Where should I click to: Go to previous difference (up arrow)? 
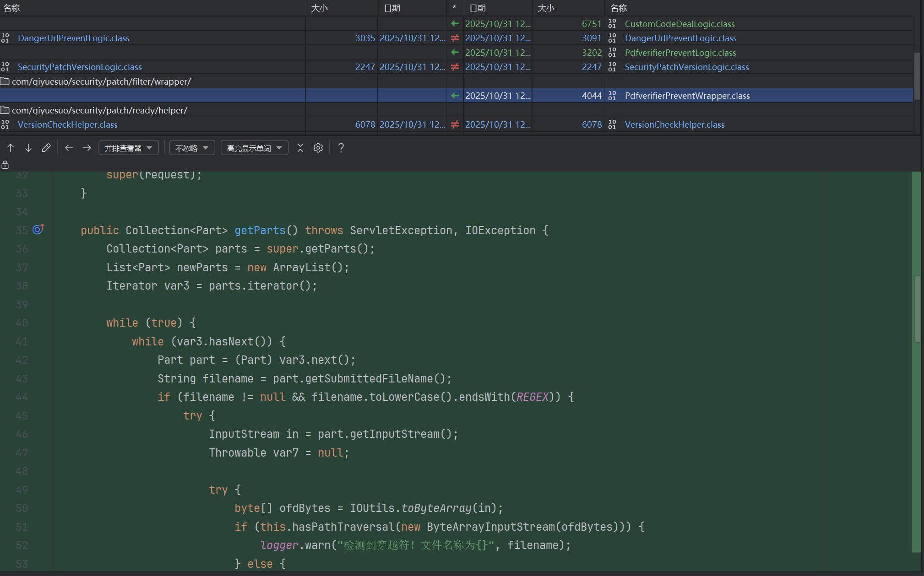pos(11,148)
